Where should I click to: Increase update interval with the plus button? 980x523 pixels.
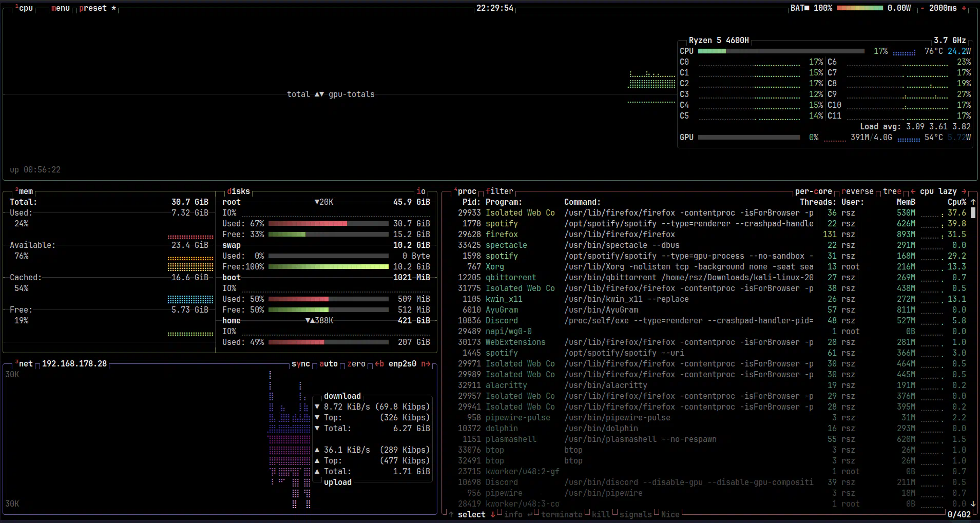[x=964, y=8]
